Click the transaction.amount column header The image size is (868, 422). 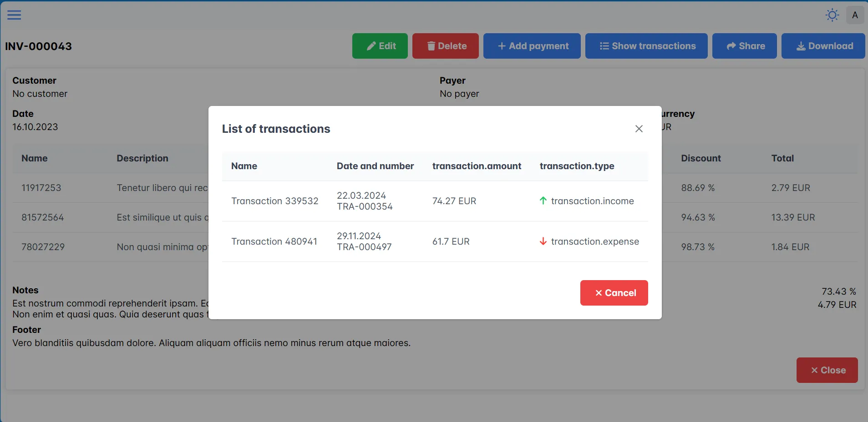point(476,166)
